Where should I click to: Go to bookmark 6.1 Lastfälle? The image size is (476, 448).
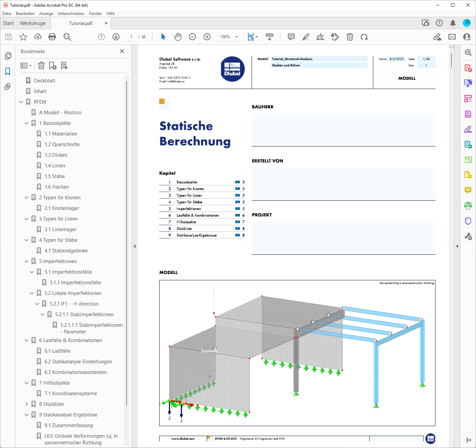point(58,351)
